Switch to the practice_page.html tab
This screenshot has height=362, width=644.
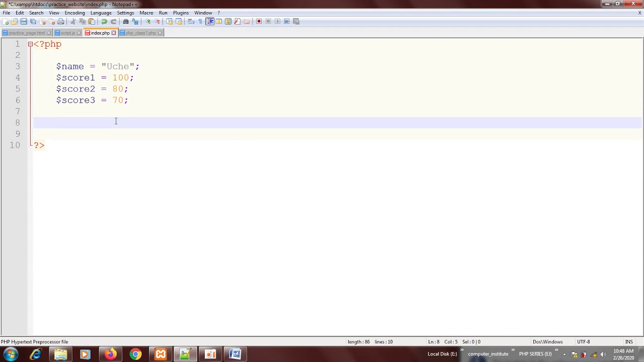pyautogui.click(x=26, y=33)
